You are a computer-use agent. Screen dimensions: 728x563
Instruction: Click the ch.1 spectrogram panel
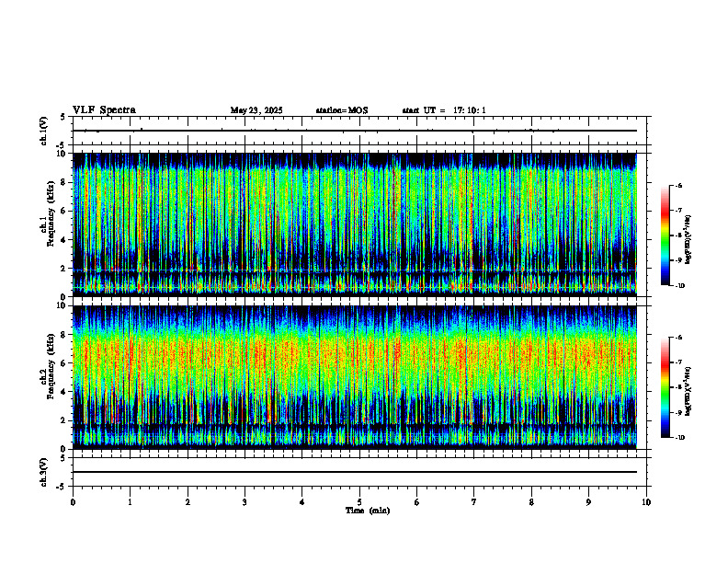click(x=355, y=224)
